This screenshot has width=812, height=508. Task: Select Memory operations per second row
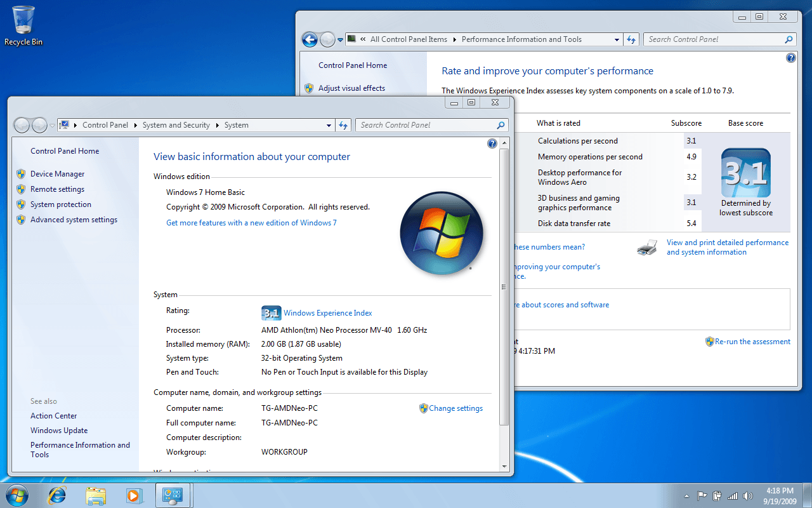607,157
